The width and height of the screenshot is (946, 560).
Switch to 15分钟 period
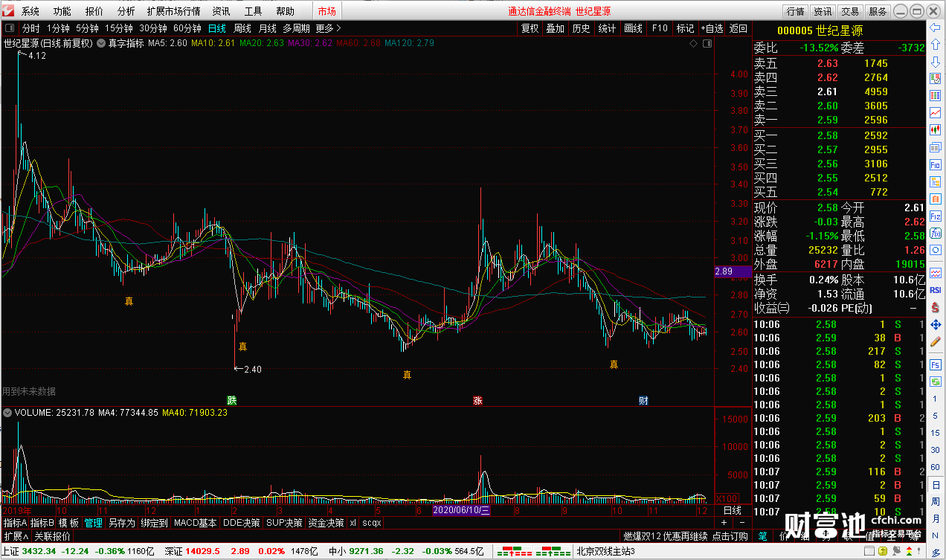point(119,28)
